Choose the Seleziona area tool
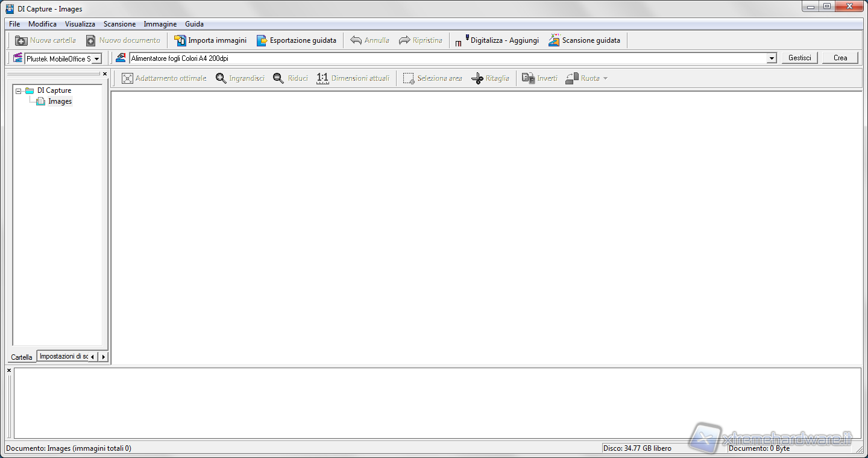The width and height of the screenshot is (868, 458). click(409, 78)
